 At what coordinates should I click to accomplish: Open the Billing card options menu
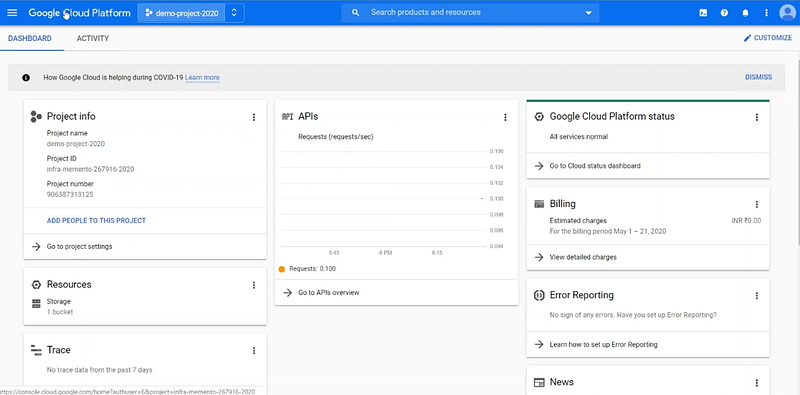click(x=757, y=205)
